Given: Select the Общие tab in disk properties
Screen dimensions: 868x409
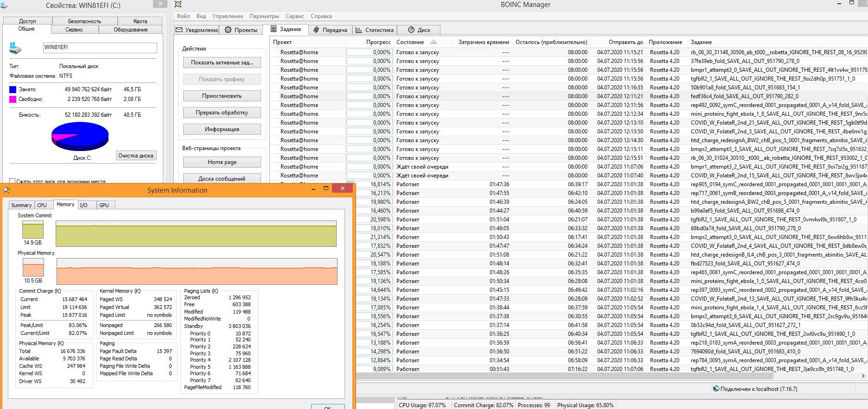Looking at the screenshot, I should coord(26,29).
